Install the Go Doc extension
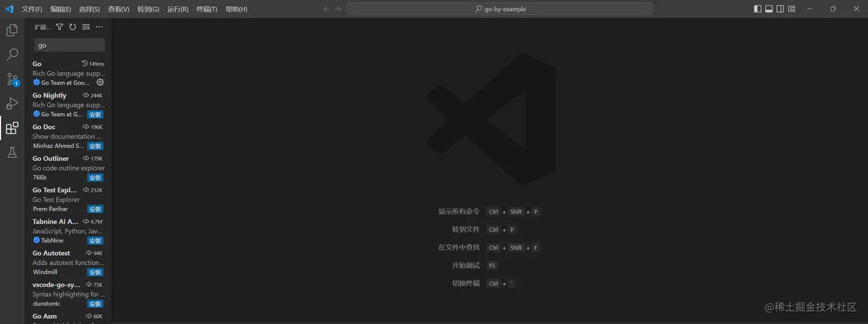Image resolution: width=868 pixels, height=324 pixels. click(95, 146)
